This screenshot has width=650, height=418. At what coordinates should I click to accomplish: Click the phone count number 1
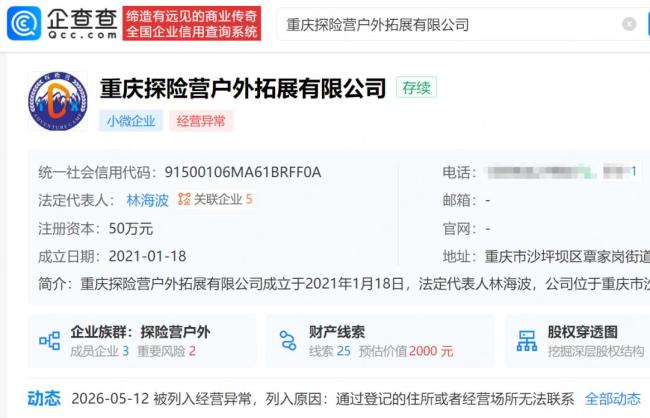[633, 171]
